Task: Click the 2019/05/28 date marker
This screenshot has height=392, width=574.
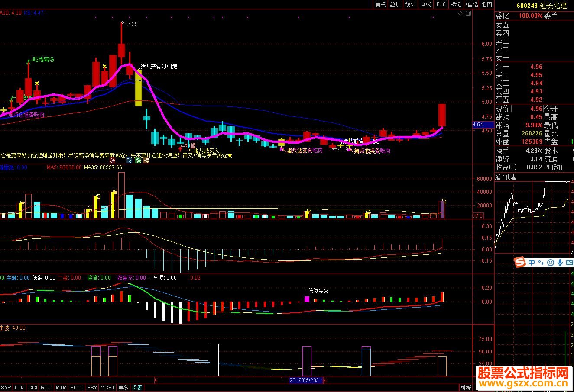Action: pos(306,380)
